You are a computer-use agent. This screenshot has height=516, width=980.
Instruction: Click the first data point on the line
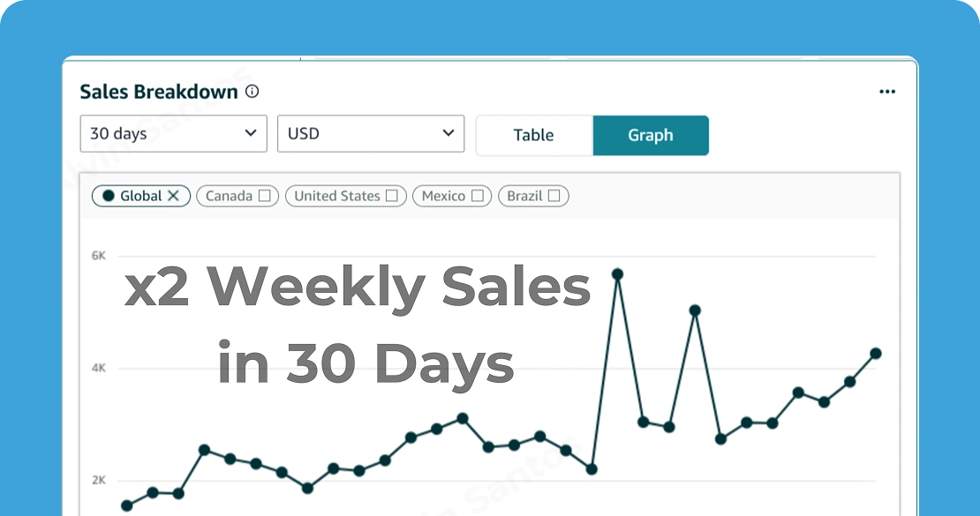pos(126,505)
